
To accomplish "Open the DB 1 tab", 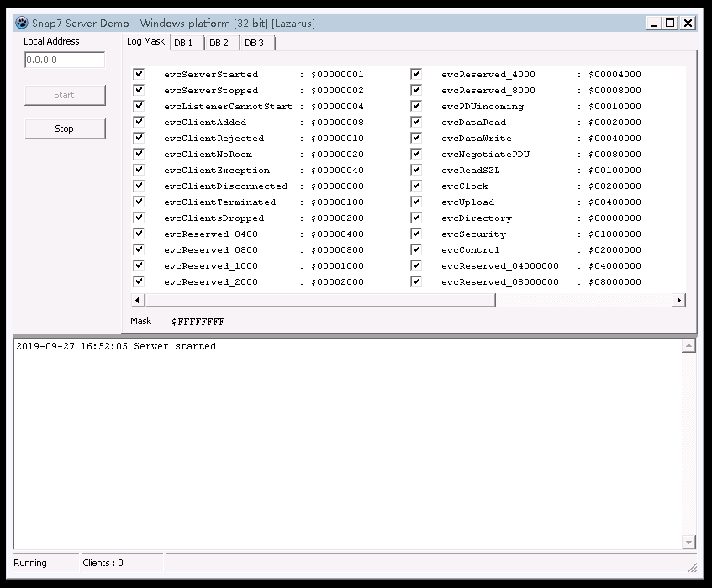I will (187, 43).
